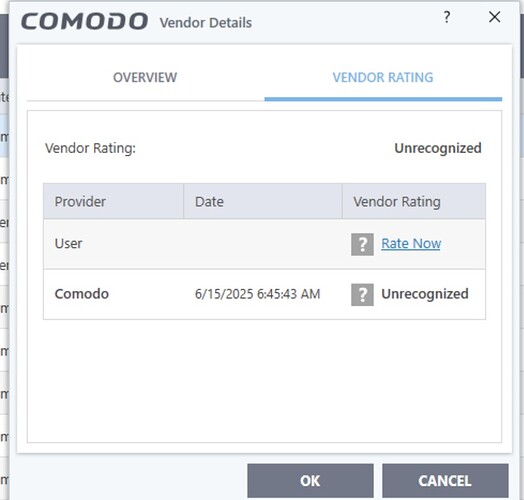Screen dimensions: 524x500
Task: Switch to the Overview tab
Action: point(145,78)
